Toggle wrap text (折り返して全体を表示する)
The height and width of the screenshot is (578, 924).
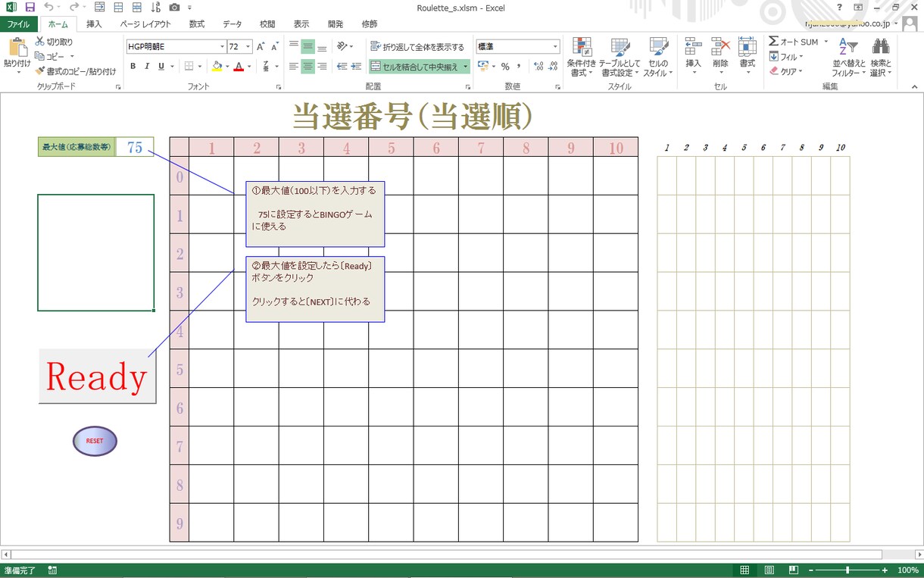(417, 47)
